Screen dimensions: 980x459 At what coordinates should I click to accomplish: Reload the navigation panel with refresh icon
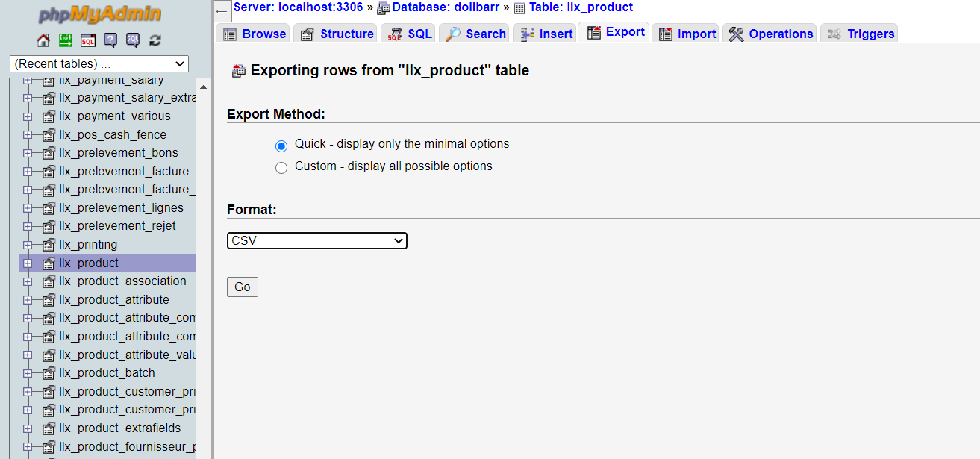pos(155,40)
